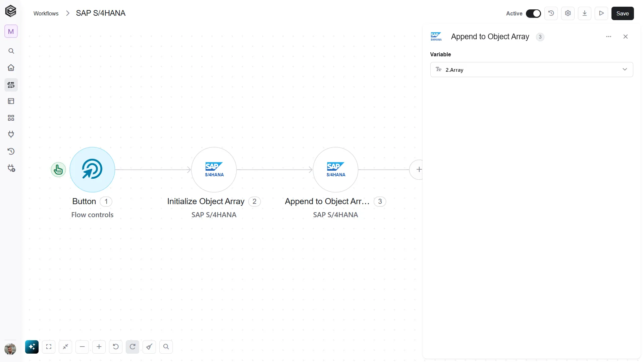Go to Home in the sidebar

[11, 68]
